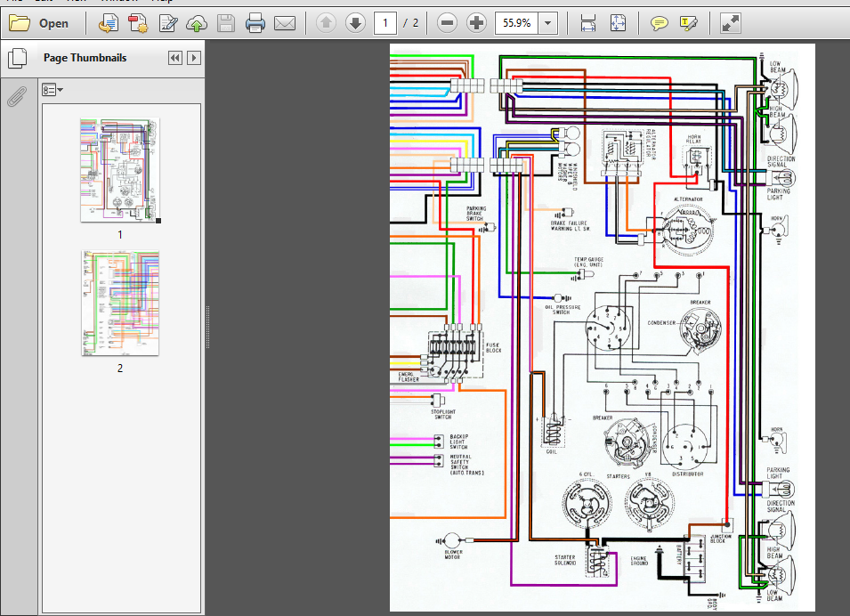Add a sticky note comment
Screen dimensions: 850x616
[659, 23]
